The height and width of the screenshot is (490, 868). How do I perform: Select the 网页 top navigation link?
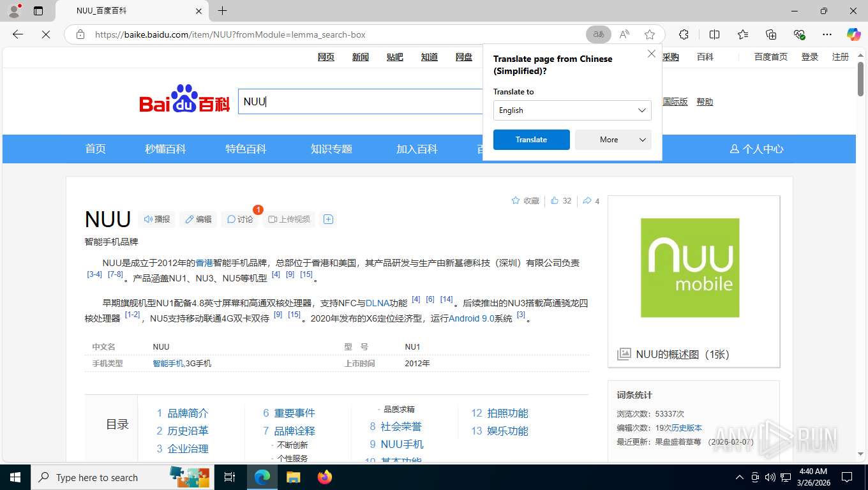coord(326,57)
